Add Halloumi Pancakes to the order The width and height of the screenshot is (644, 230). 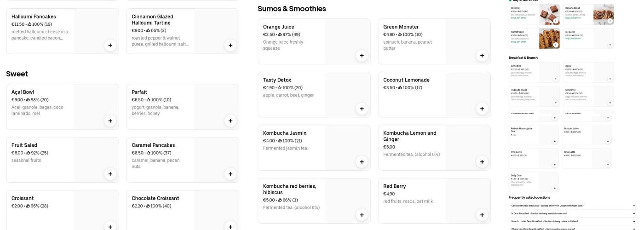point(110,45)
